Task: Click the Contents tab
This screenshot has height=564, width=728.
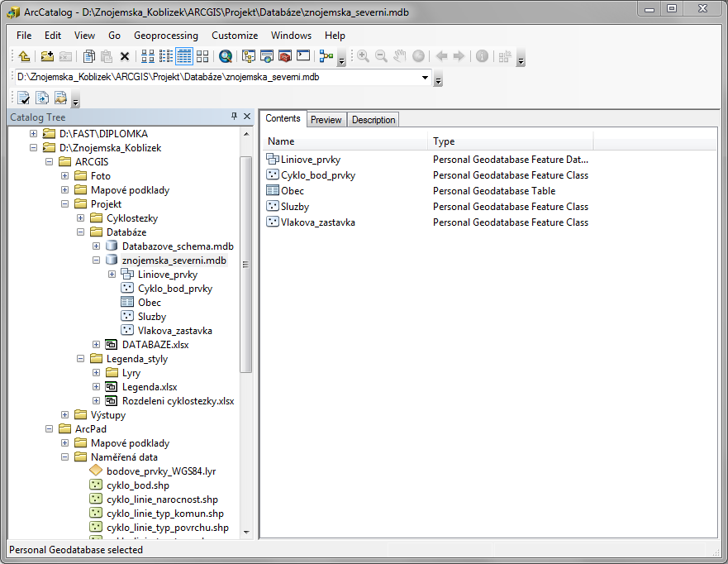Action: [283, 118]
